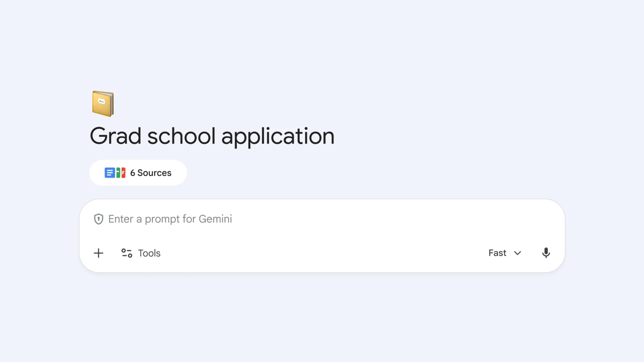This screenshot has width=644, height=362.
Task: Open the Fast model selector dropdown
Action: [x=497, y=253]
